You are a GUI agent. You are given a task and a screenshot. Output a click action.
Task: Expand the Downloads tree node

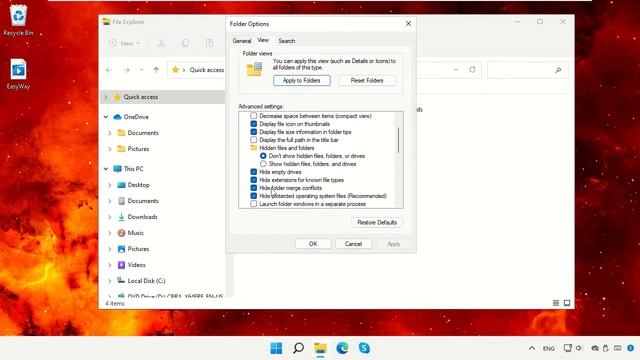(110, 217)
